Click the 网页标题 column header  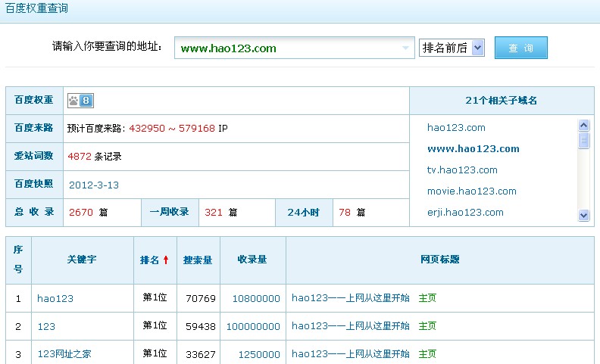tap(440, 260)
